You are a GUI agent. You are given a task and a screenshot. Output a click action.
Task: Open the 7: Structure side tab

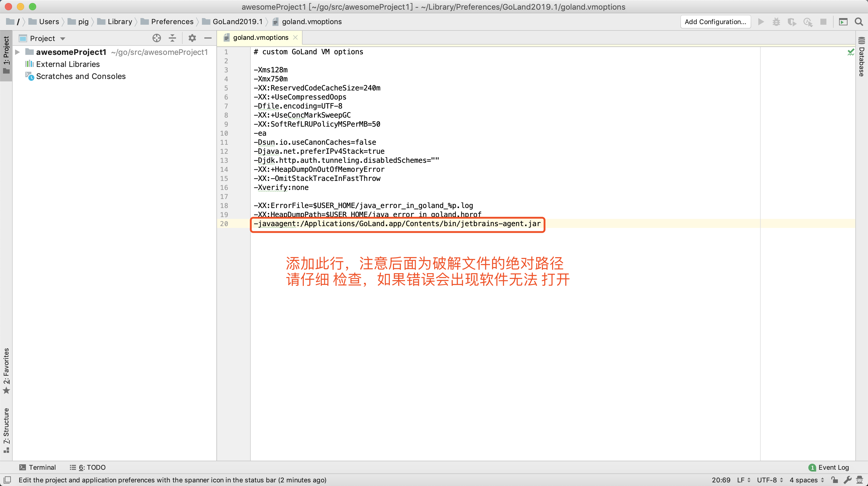(x=6, y=431)
